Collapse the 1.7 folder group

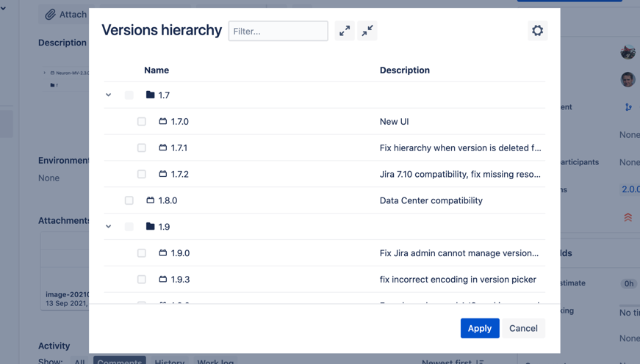109,95
